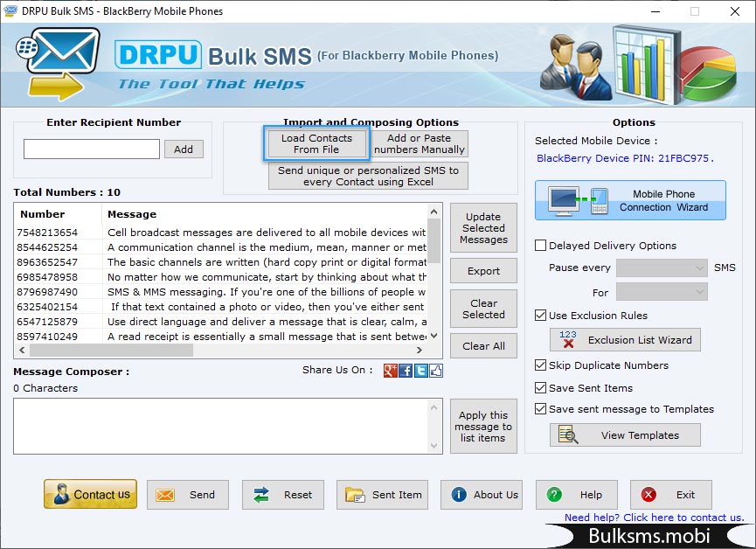The image size is (756, 549).
Task: Click the app icon in title bar
Action: pyautogui.click(x=10, y=11)
